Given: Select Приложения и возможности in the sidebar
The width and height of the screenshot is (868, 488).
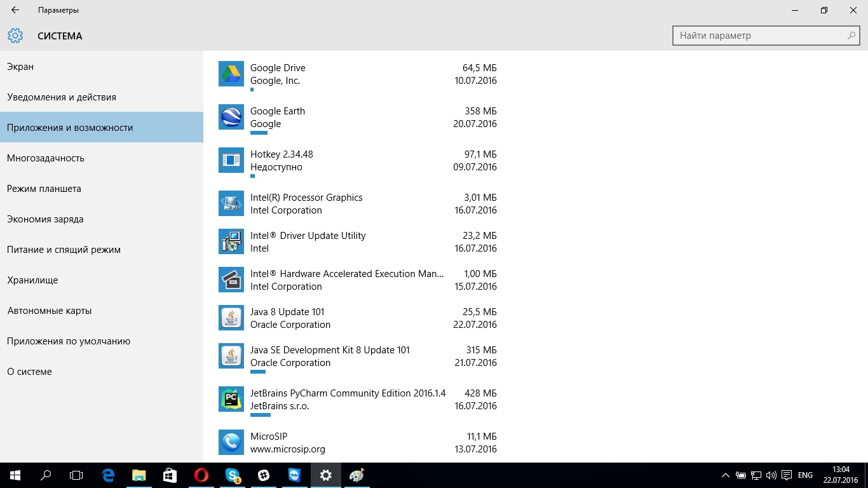Looking at the screenshot, I should 102,128.
